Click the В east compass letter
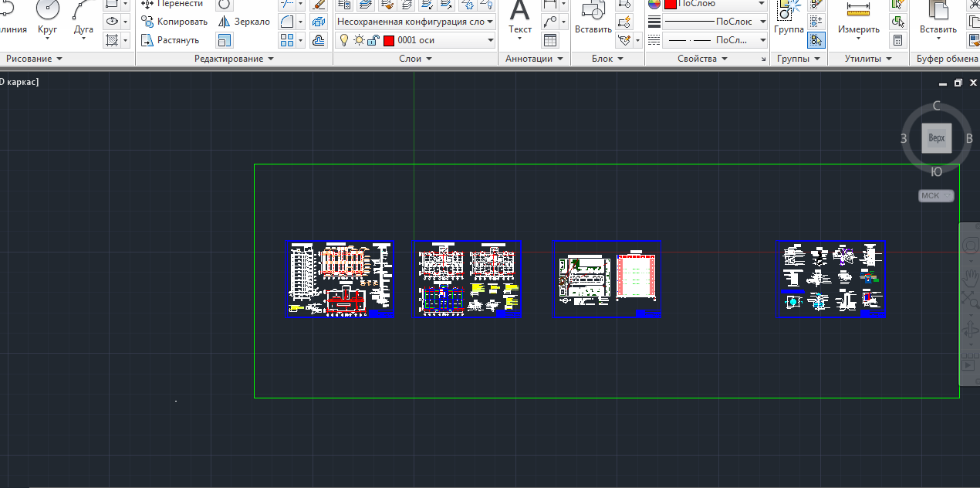The height and width of the screenshot is (488, 980). (x=969, y=139)
